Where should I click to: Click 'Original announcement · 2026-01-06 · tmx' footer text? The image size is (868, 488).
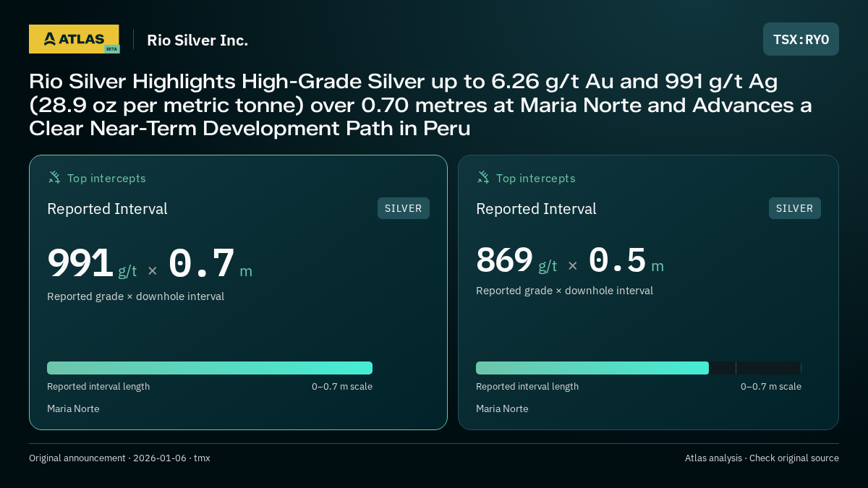[x=119, y=458]
